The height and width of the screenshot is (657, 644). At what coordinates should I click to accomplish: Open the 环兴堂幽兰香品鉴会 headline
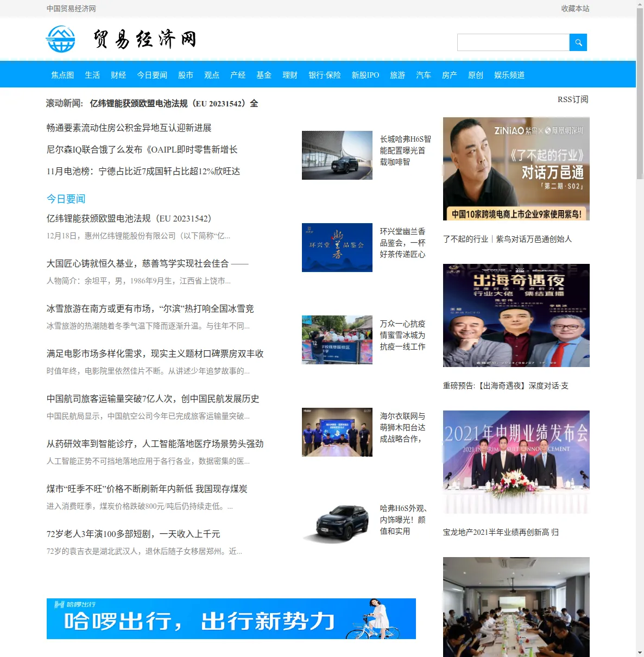coord(402,243)
